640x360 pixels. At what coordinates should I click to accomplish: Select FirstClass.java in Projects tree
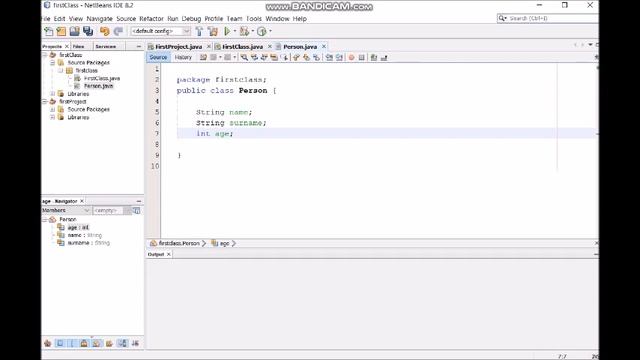[102, 78]
